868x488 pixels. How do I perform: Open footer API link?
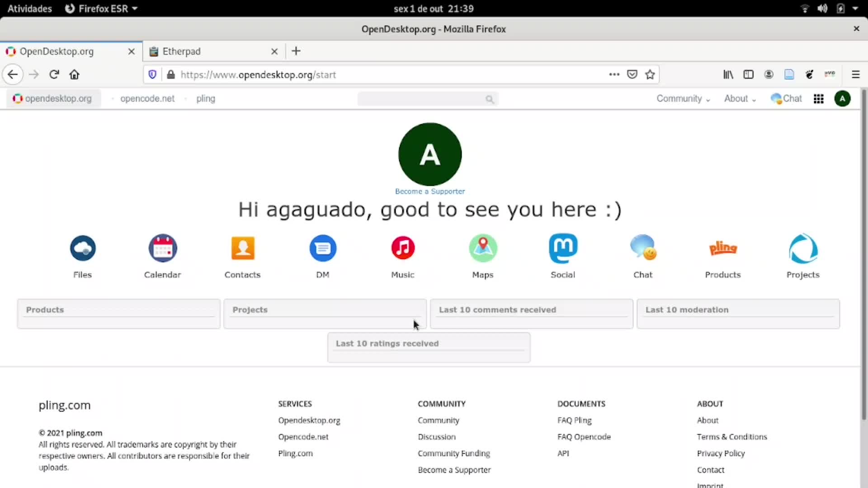pos(563,453)
